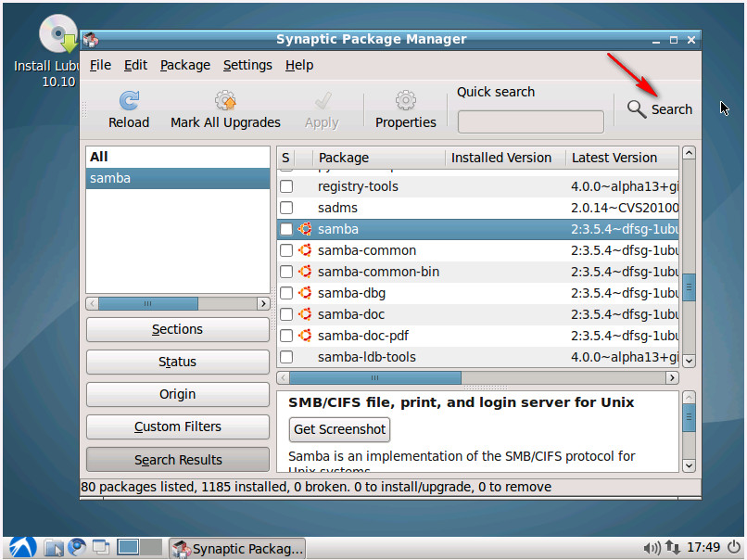The width and height of the screenshot is (747, 560).
Task: Click Ubuntu logo icon beside samba-common-bin
Action: pyautogui.click(x=305, y=272)
